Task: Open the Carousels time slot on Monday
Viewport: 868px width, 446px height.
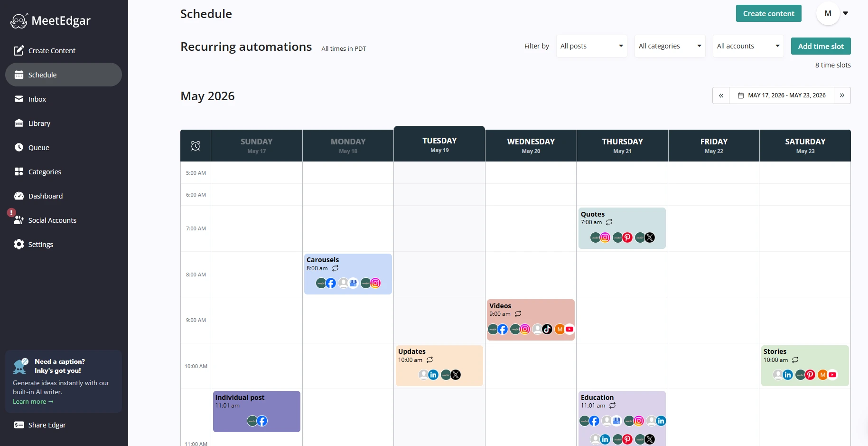Action: (x=348, y=274)
